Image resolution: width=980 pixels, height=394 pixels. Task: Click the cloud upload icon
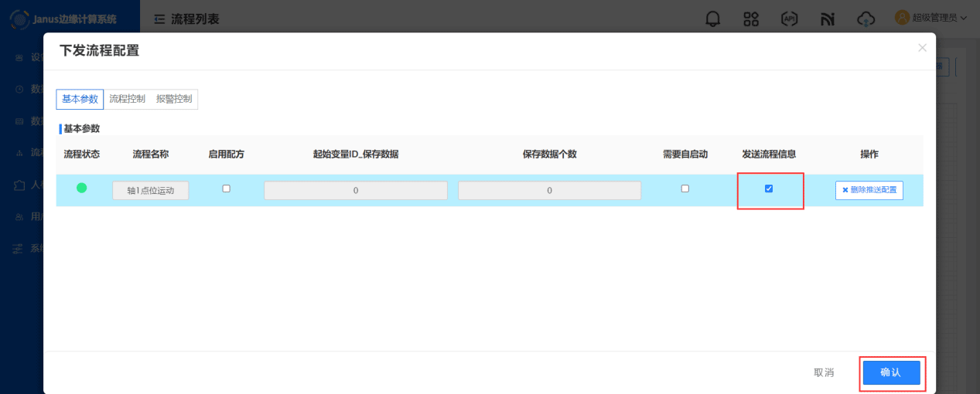tap(866, 19)
